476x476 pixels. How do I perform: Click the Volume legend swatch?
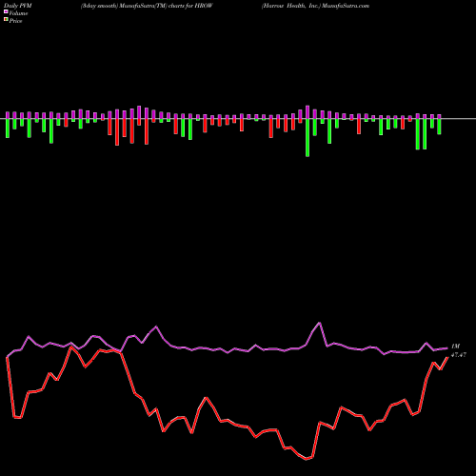(x=6, y=11)
